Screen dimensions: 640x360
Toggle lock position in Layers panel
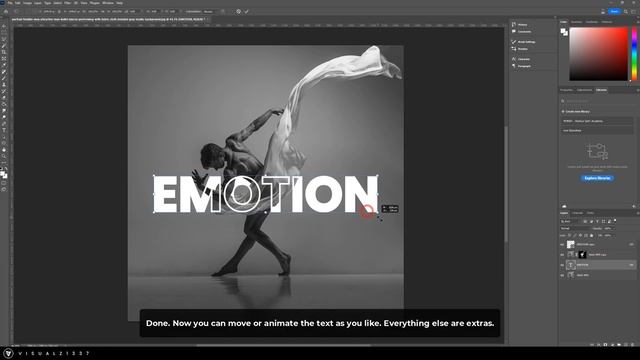pos(580,235)
